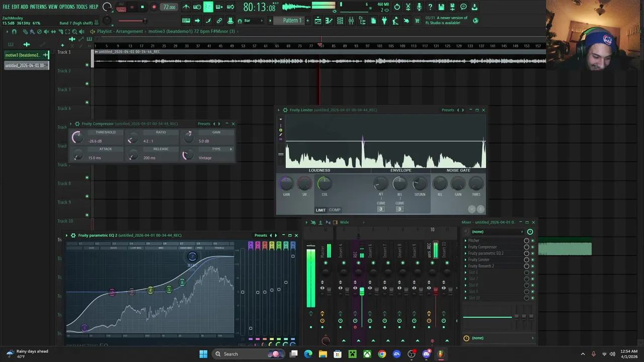Click the chat speech bubble icon
The image size is (644, 362).
click(x=463, y=7)
